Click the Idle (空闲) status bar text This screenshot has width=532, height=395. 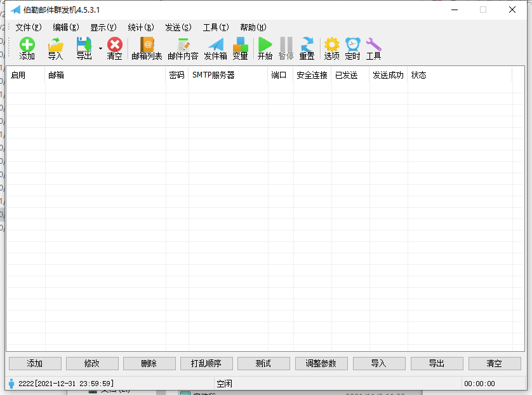[224, 384]
